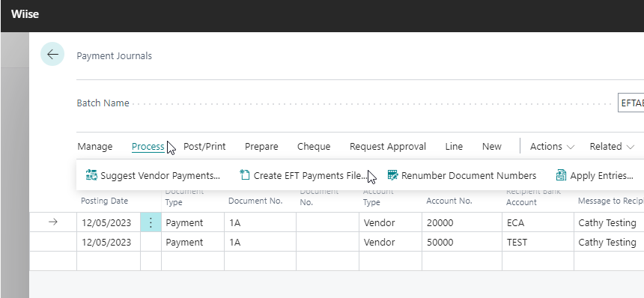Click the Suggest Vendor Payments icon

point(91,175)
